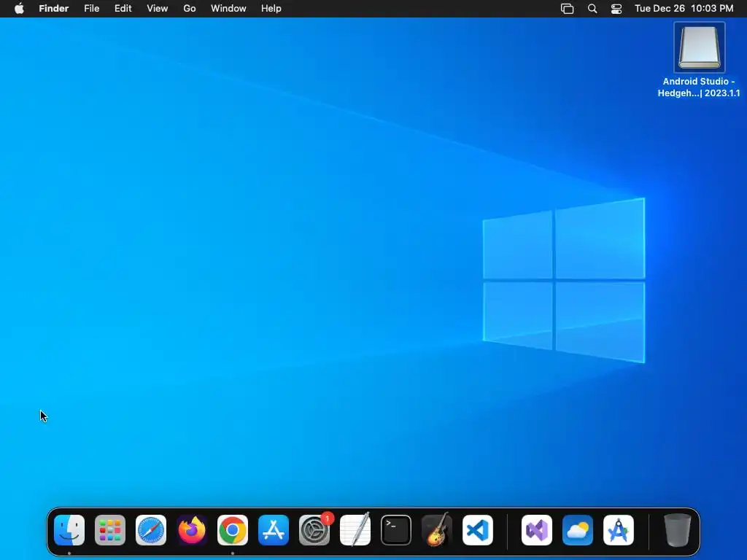Click the date and time in menu bar
The image size is (747, 560).
(684, 9)
